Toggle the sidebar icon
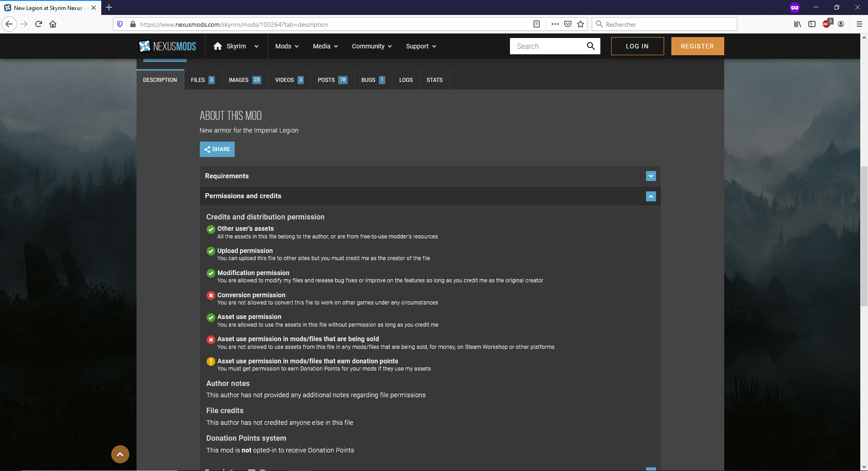Screen dimensions: 868x471 (812, 24)
